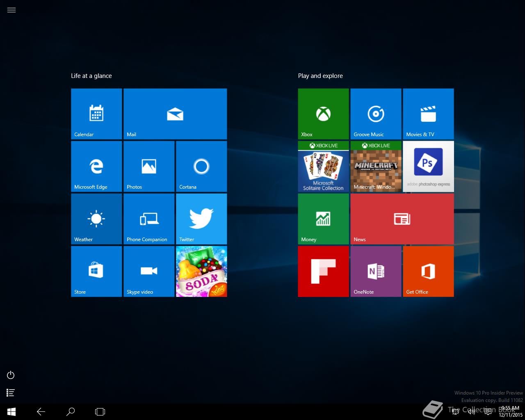Open the Photos tile
Image resolution: width=525 pixels, height=420 pixels.
click(x=149, y=167)
